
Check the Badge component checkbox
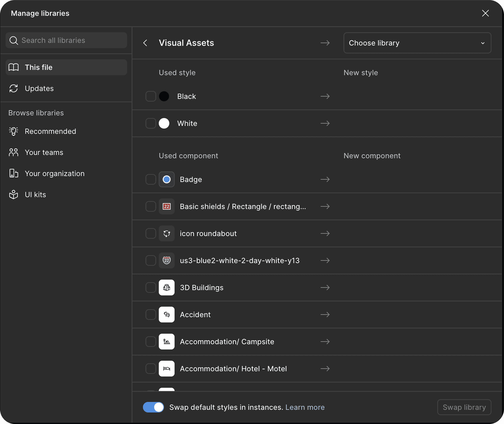[151, 179]
